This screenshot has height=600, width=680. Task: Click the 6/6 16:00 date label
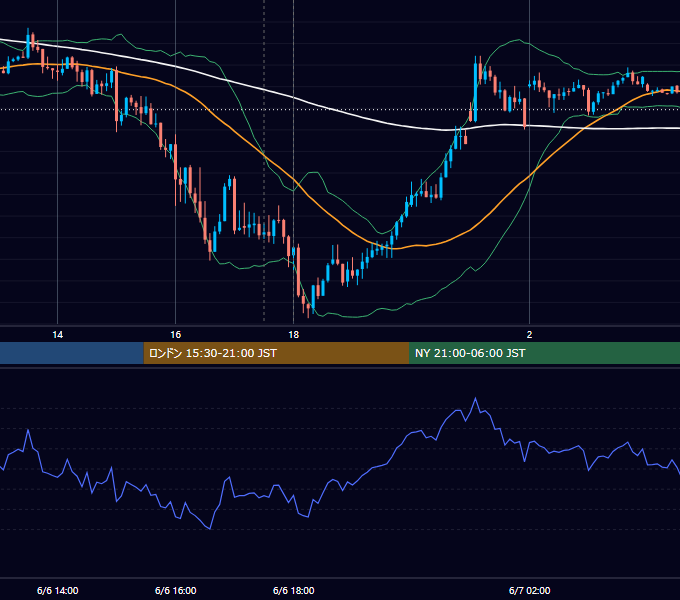pos(176,590)
